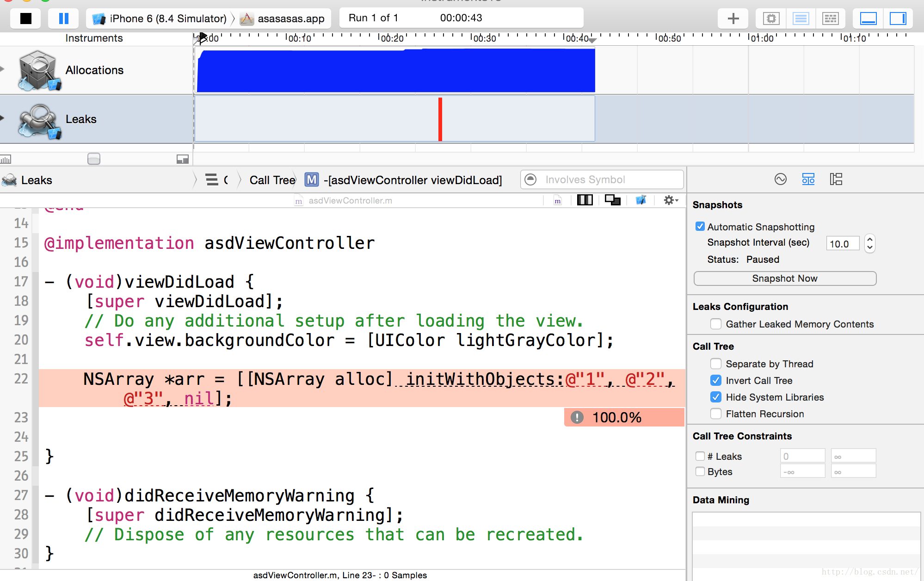The image size is (924, 581).
Task: Enable Gather Leaked Memory Contents checkbox
Action: (x=715, y=323)
